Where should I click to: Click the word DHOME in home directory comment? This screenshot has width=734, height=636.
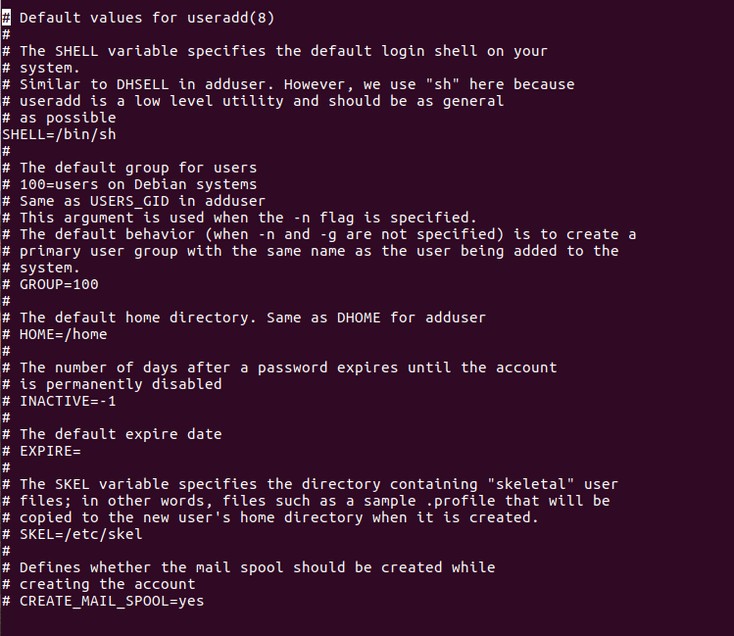[359, 318]
